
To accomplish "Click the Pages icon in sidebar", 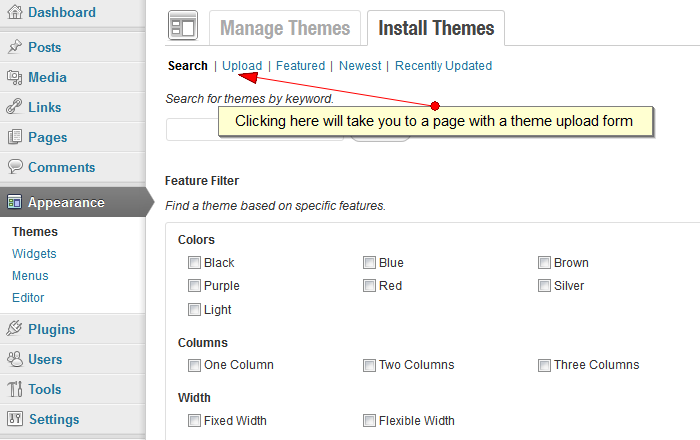I will (14, 137).
